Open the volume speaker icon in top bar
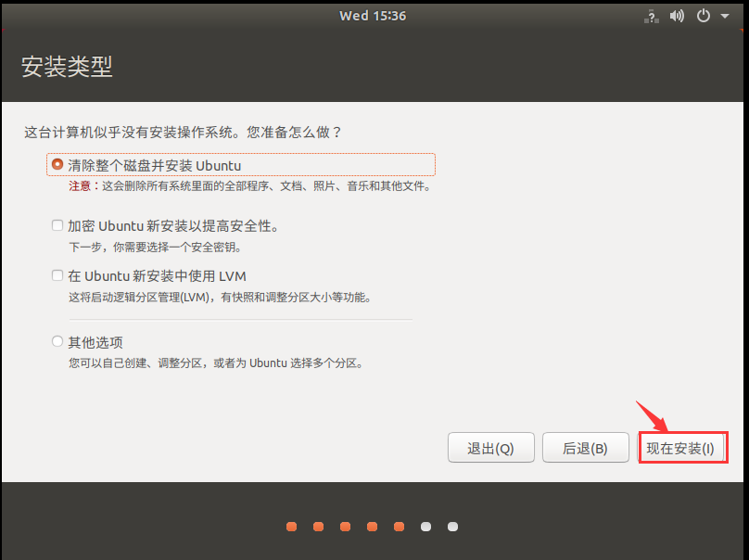 677,17
